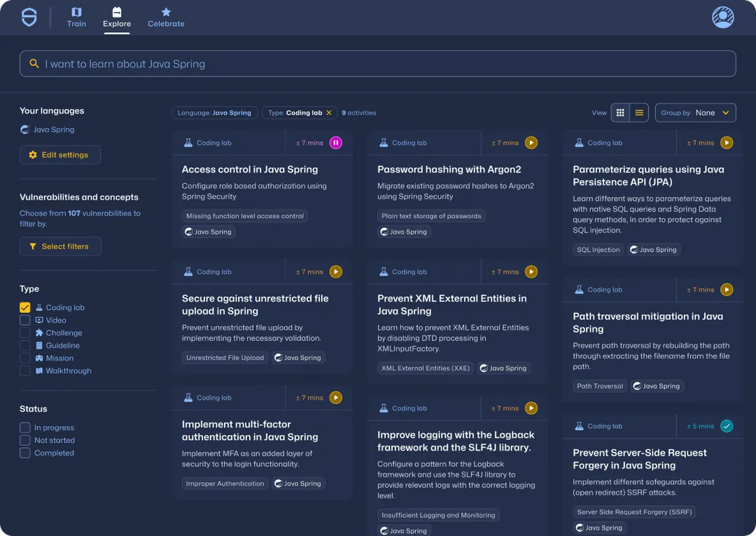This screenshot has height=536, width=756.
Task: Click the SQL Injection tag
Action: (598, 250)
